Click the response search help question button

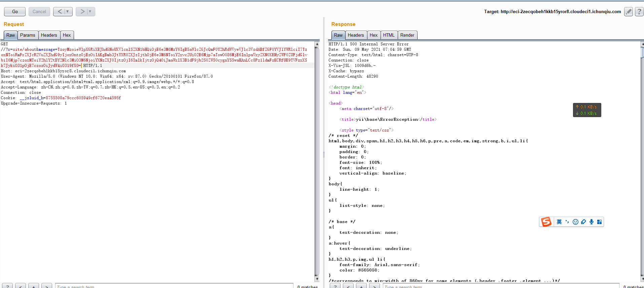pyautogui.click(x=335, y=286)
